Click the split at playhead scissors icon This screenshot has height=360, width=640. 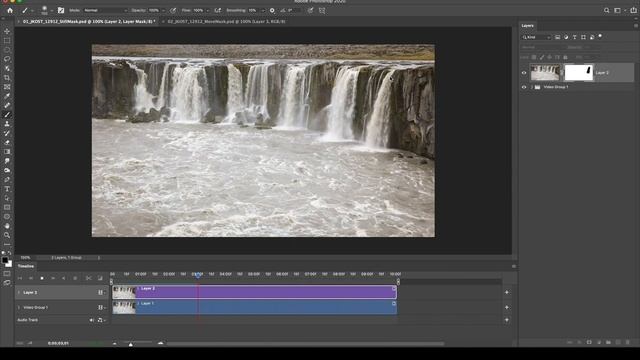(89, 278)
